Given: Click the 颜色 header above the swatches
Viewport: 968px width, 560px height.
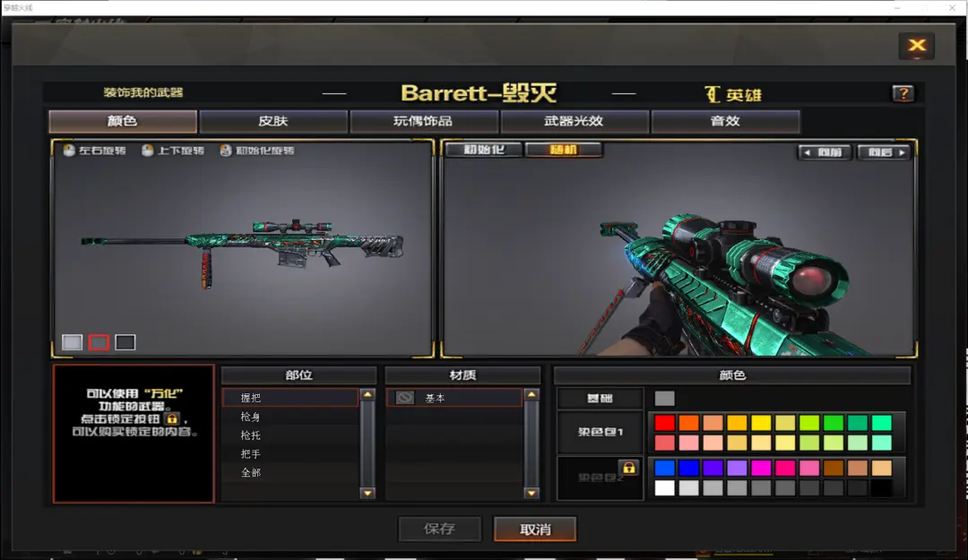Looking at the screenshot, I should (x=733, y=375).
